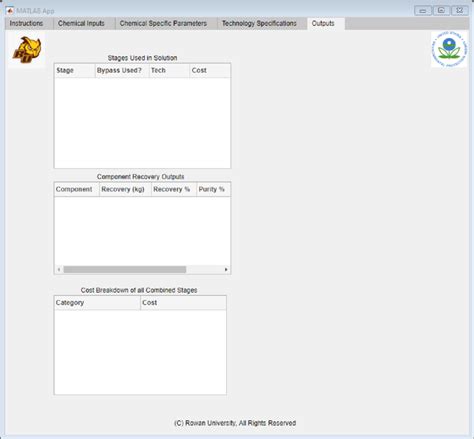Click Cost header in Cost Breakdown table
Image resolution: width=474 pixels, height=439 pixels.
tap(183, 303)
